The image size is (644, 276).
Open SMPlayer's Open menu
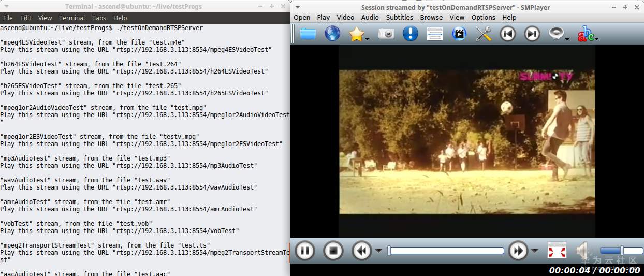click(302, 18)
